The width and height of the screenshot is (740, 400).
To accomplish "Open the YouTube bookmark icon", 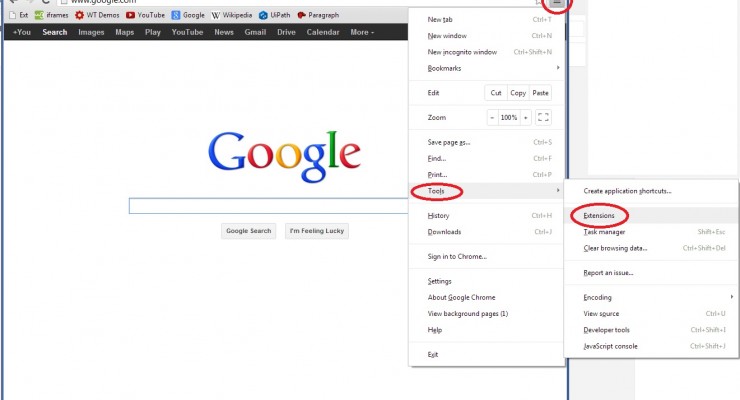I will [x=131, y=16].
